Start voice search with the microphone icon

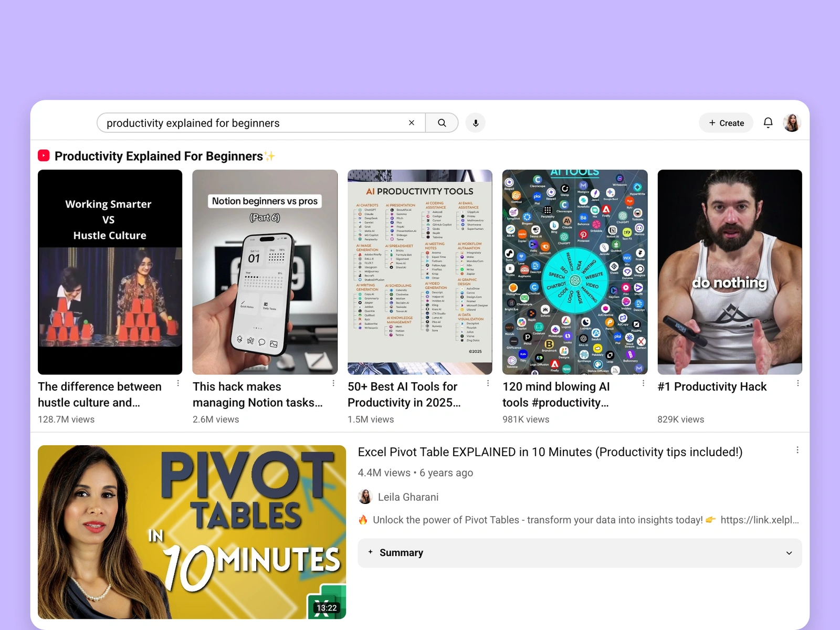[476, 123]
